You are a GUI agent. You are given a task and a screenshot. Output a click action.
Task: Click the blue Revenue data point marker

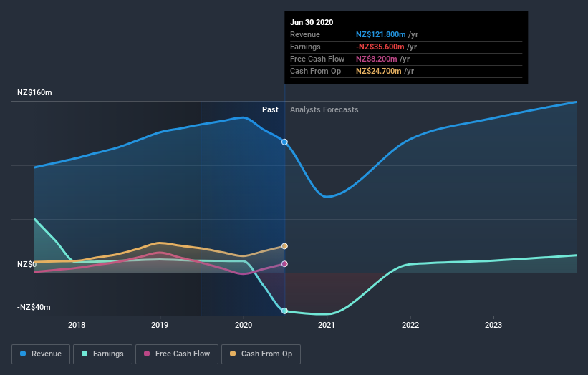pyautogui.click(x=284, y=142)
